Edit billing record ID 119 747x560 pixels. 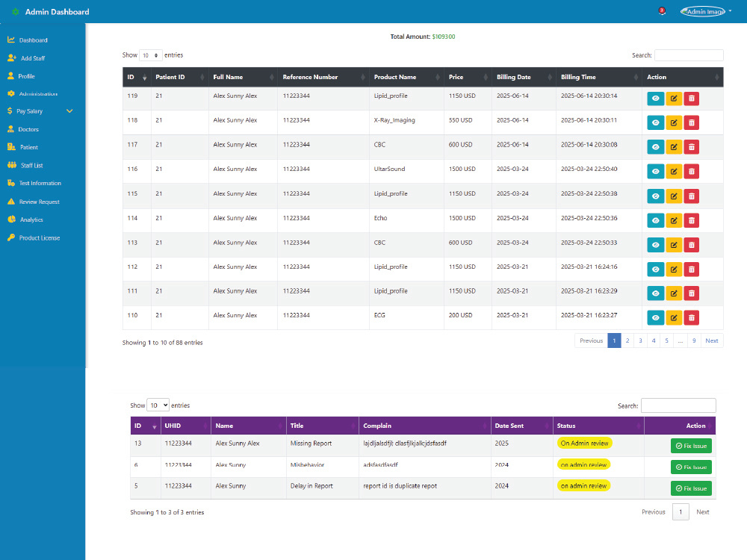coord(674,99)
